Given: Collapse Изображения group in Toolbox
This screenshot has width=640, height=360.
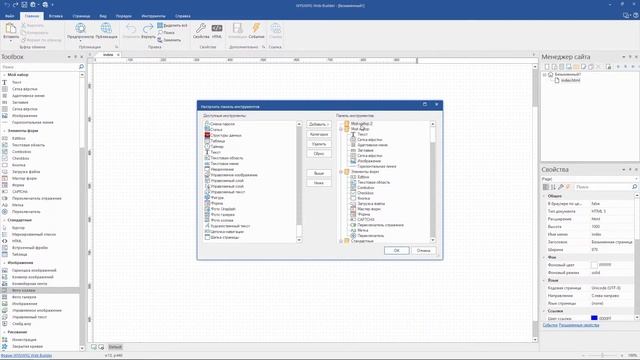Looking at the screenshot, I should click(4, 263).
